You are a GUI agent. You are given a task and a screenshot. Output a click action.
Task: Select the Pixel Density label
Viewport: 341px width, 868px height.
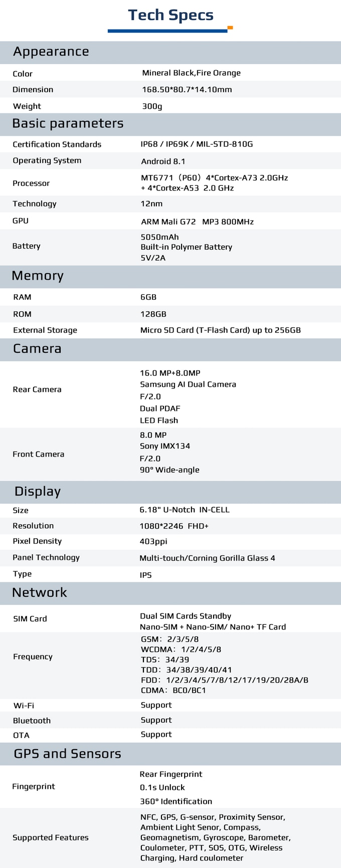pyautogui.click(x=37, y=541)
